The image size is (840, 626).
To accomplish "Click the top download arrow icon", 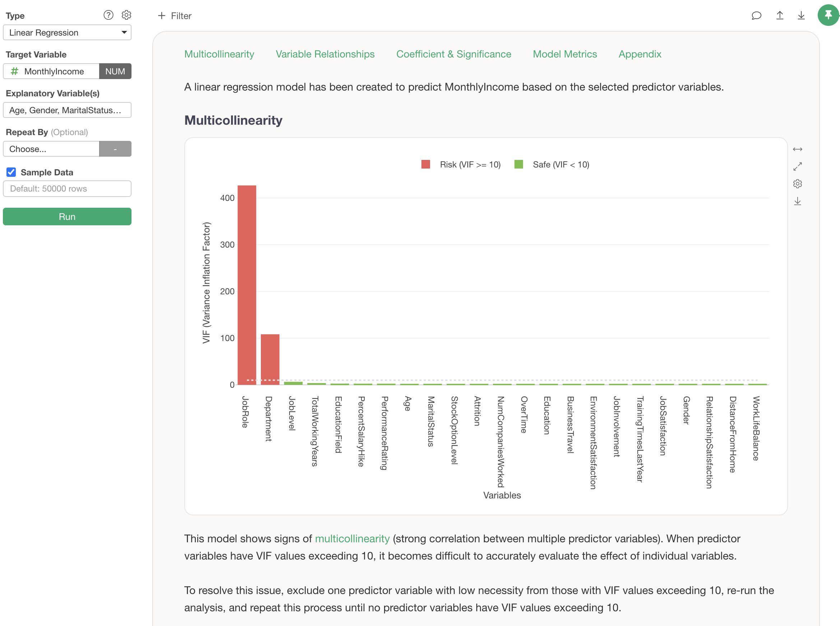I will coord(801,15).
